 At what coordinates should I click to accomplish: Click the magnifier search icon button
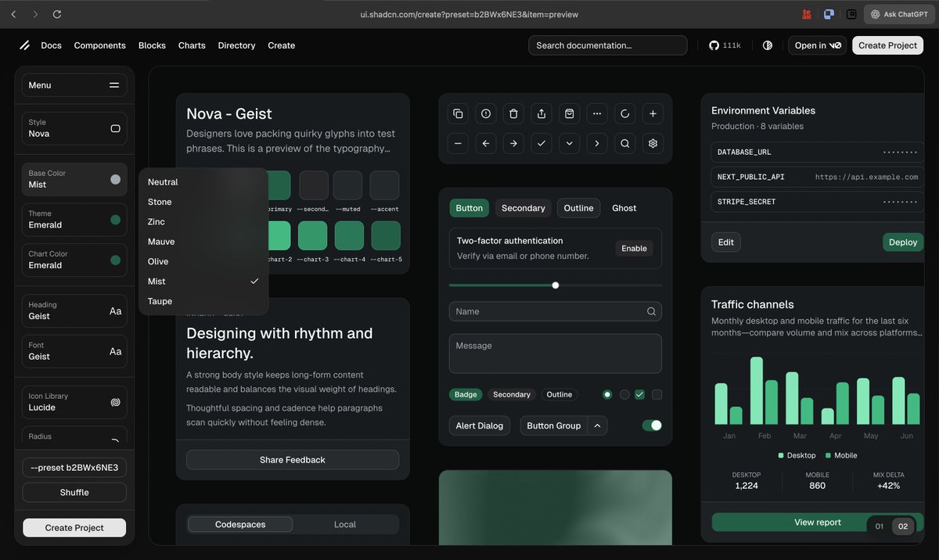(x=624, y=143)
